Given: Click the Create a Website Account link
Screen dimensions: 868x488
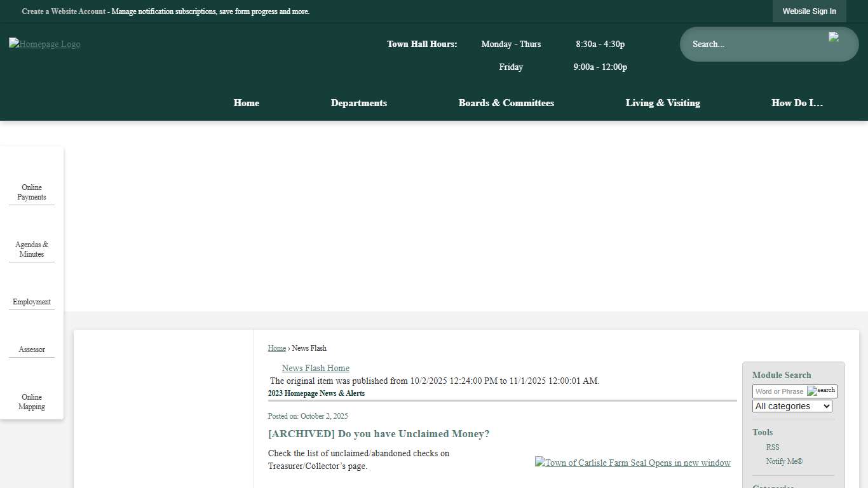Looking at the screenshot, I should point(64,11).
